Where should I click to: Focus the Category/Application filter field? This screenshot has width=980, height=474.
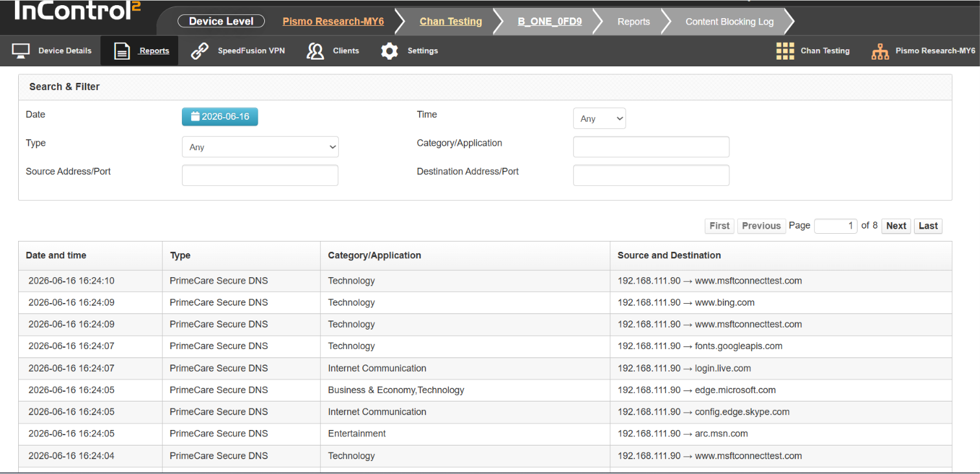pos(651,147)
